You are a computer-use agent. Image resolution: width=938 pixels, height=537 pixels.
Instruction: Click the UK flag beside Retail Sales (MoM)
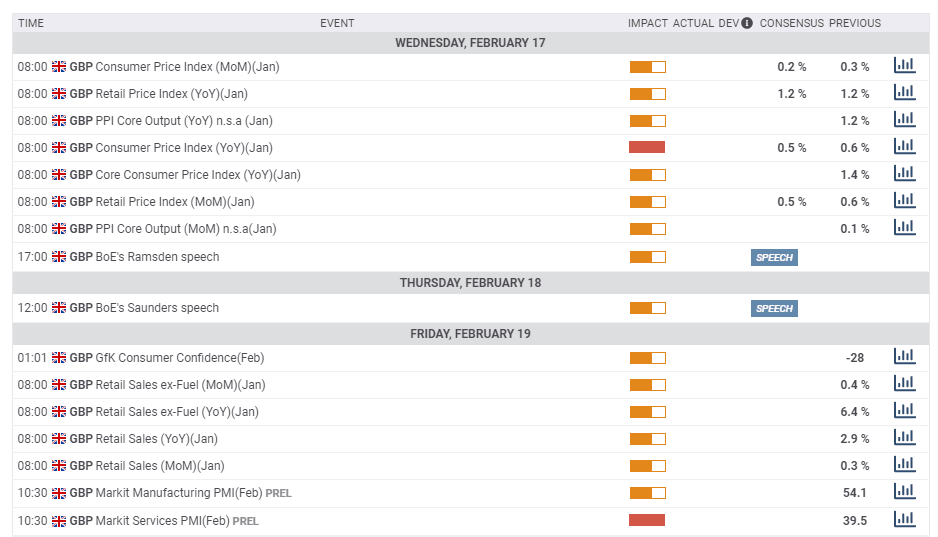click(x=59, y=466)
